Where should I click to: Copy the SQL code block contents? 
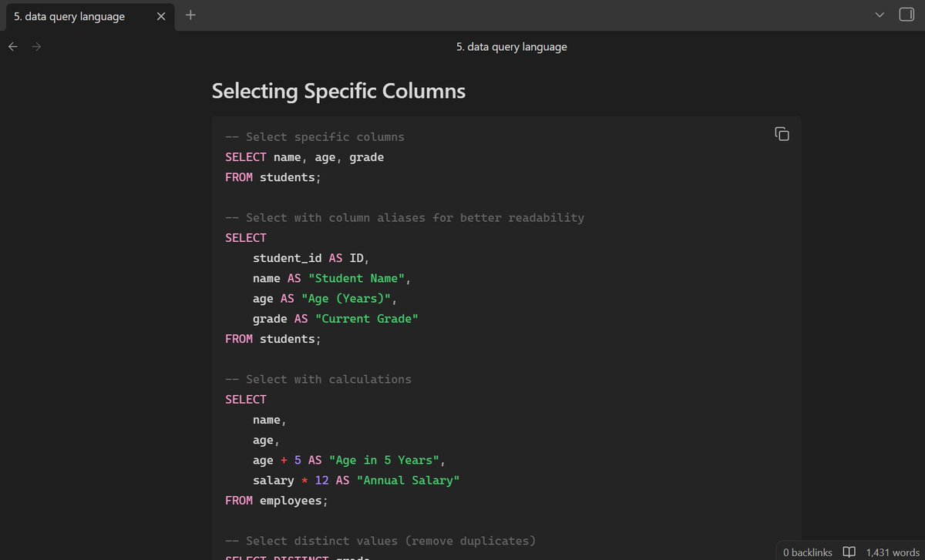coord(782,134)
